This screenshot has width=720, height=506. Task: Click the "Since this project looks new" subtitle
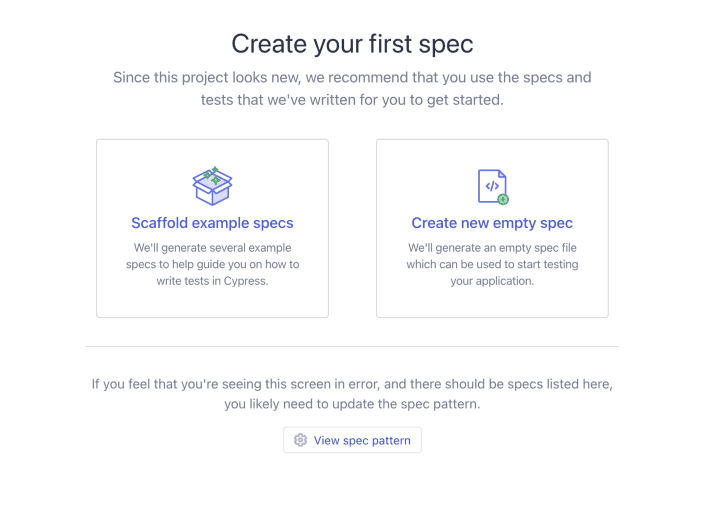click(352, 77)
